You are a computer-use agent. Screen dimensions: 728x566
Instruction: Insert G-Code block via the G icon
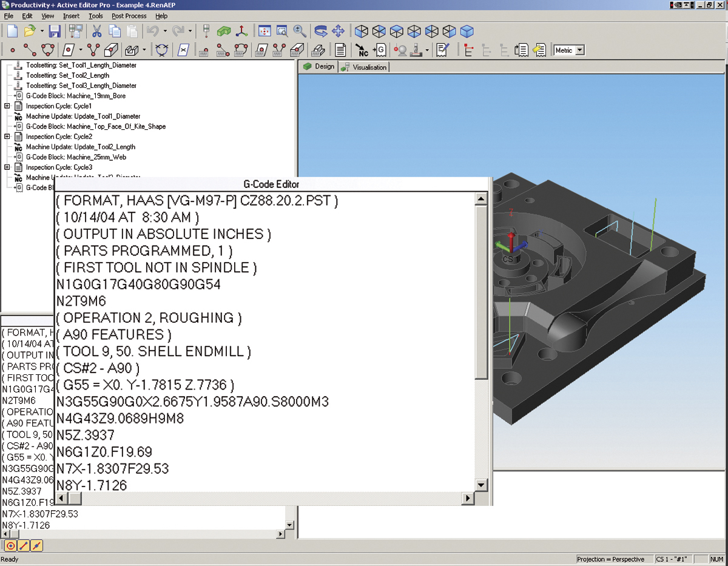click(x=379, y=50)
